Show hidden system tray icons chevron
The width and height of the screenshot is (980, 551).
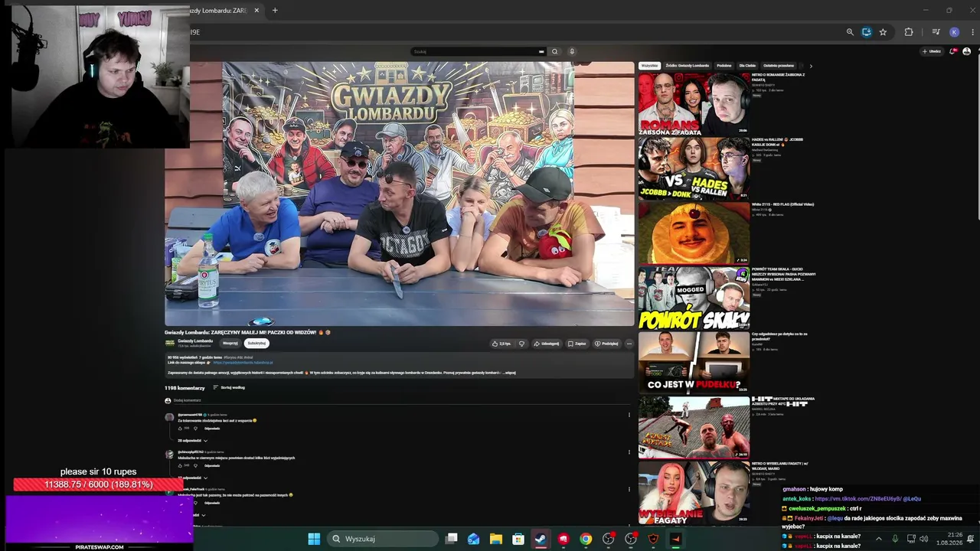878,539
